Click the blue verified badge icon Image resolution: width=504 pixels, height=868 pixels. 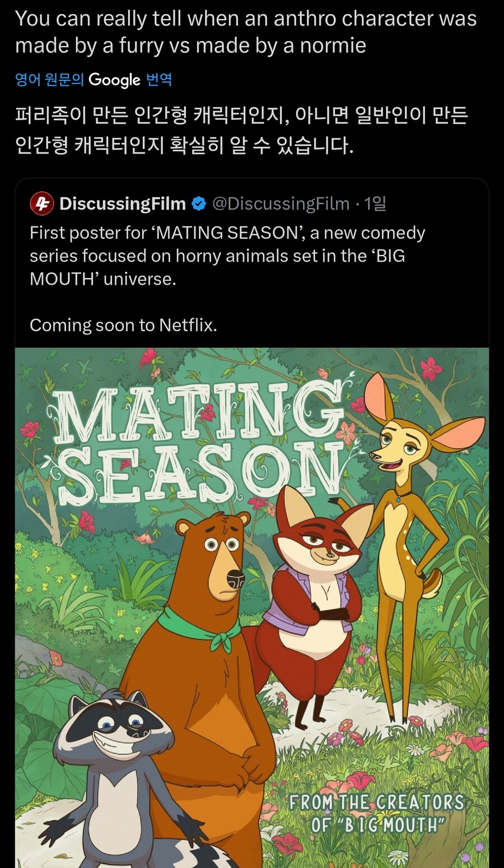click(199, 203)
